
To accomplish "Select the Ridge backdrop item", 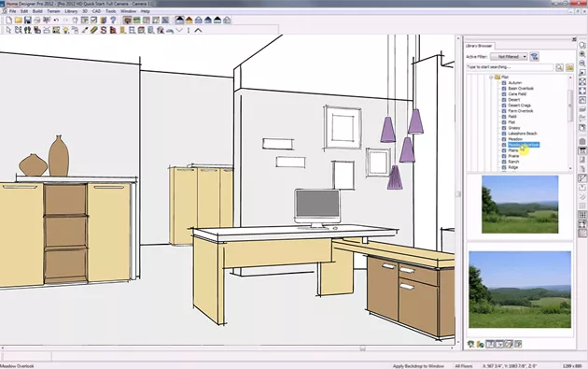I will click(x=513, y=167).
